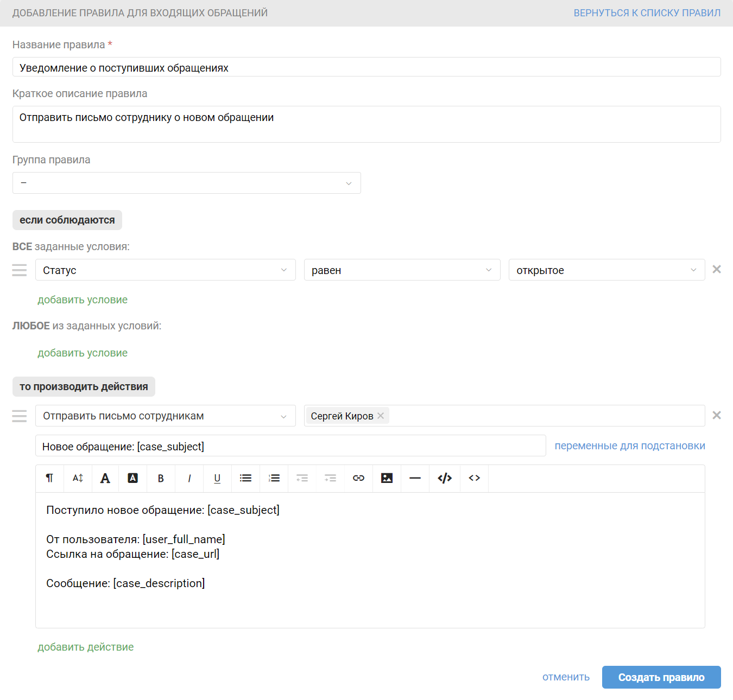Screen dimensions: 733x700
Task: Click отменить to cancel the rule
Action: coord(566,677)
